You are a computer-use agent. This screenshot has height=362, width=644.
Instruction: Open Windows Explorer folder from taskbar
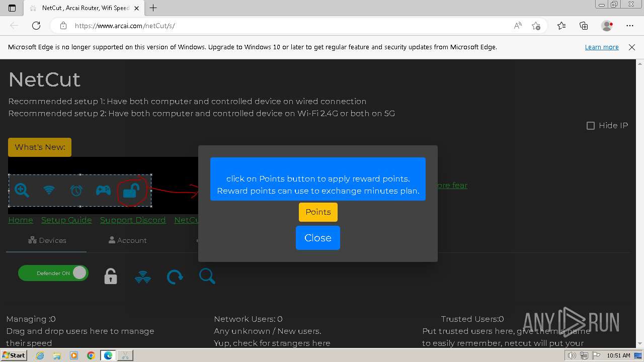[x=57, y=355]
